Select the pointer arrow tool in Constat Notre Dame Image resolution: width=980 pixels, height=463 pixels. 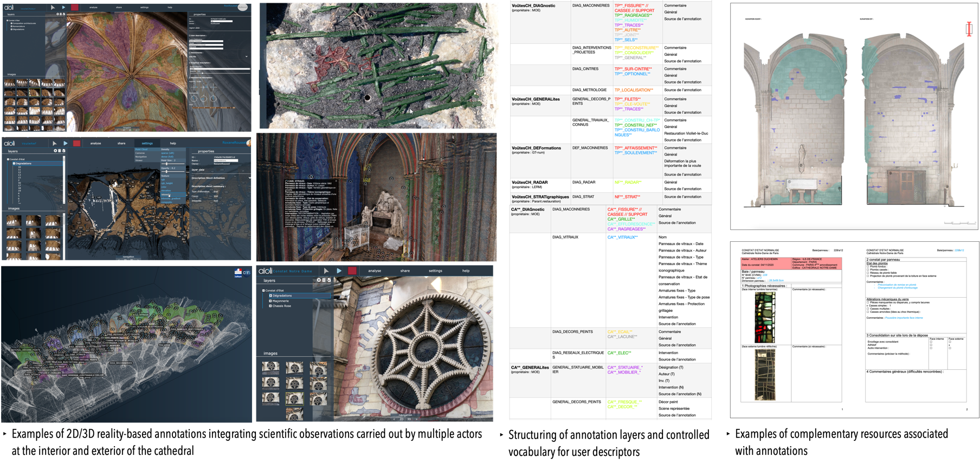pyautogui.click(x=326, y=271)
